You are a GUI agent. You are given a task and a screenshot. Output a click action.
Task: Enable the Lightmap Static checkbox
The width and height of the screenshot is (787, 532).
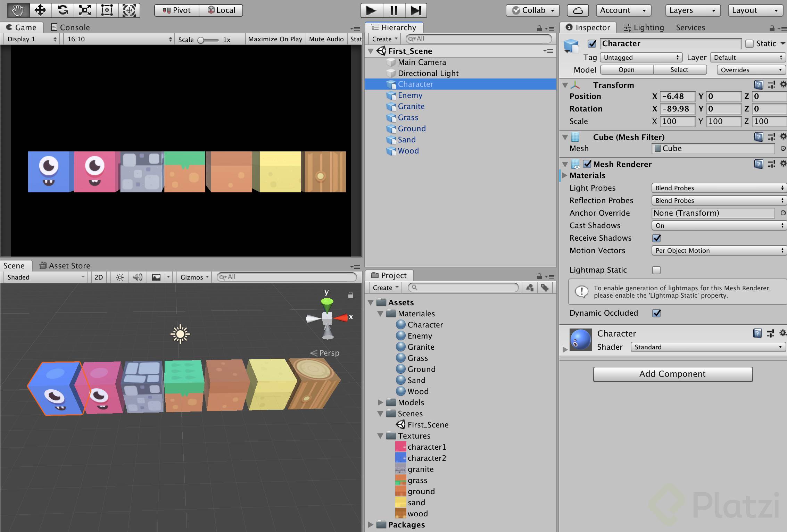[x=656, y=270]
